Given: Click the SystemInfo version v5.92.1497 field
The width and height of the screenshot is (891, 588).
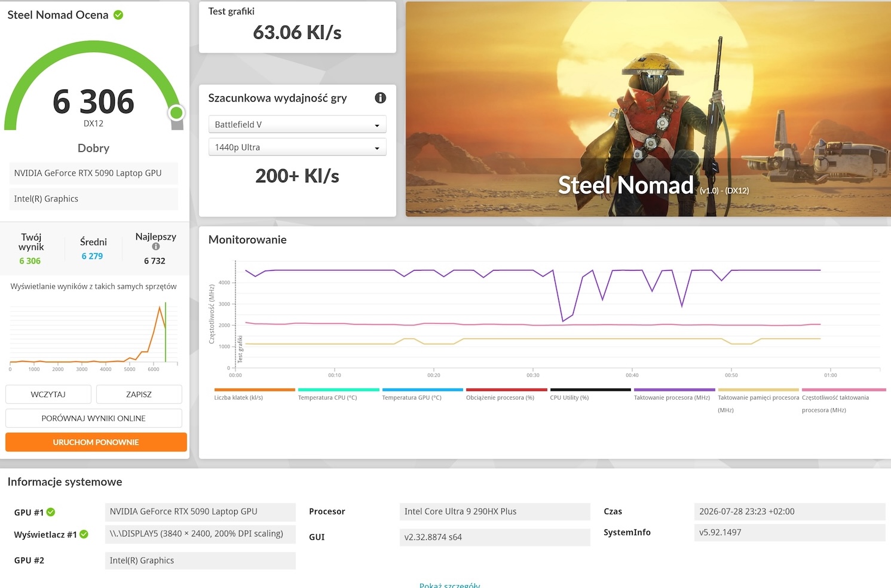Looking at the screenshot, I should (x=790, y=532).
